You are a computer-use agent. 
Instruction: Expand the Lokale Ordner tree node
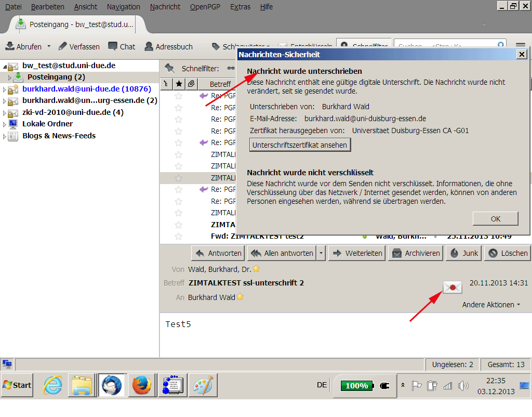[x=5, y=124]
